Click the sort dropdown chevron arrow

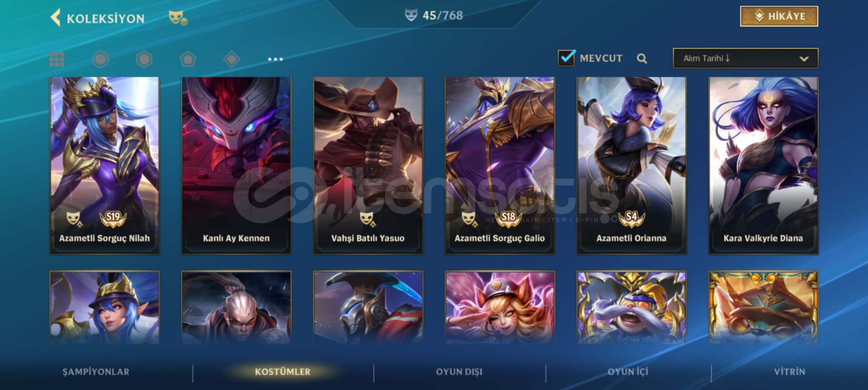point(804,59)
